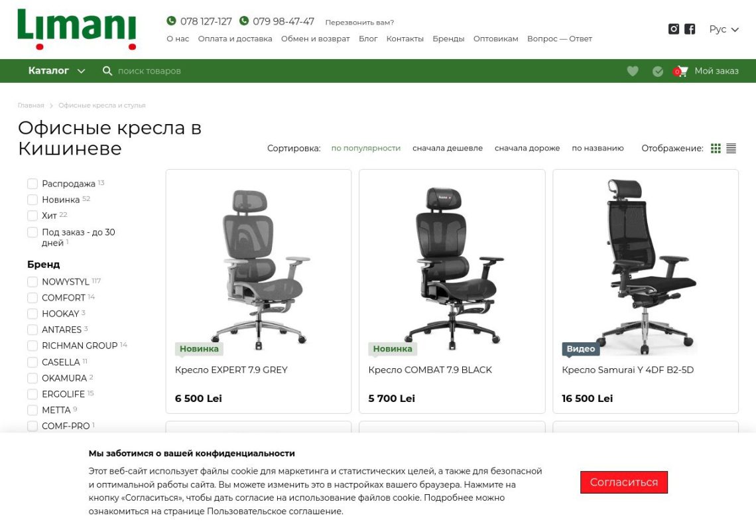Open the Рус language selector
Viewport: 756px width, 532px height.
point(724,29)
